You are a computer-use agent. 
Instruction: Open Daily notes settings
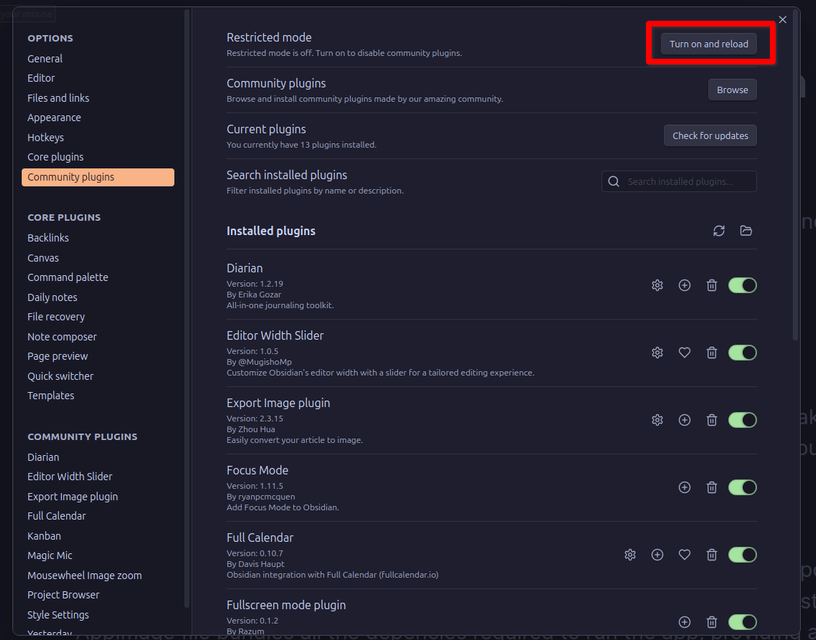[98, 297]
